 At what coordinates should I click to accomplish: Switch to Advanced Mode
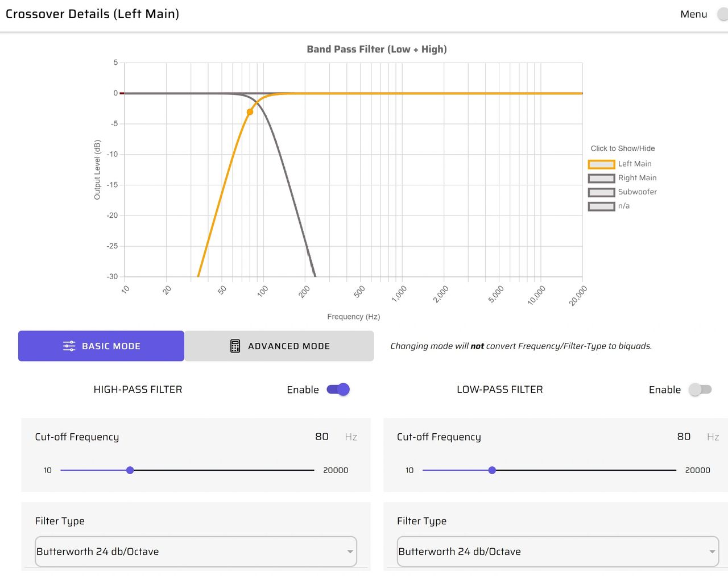[x=279, y=346]
